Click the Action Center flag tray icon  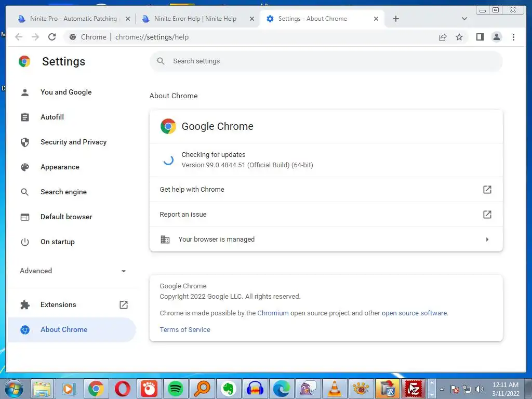click(x=454, y=389)
